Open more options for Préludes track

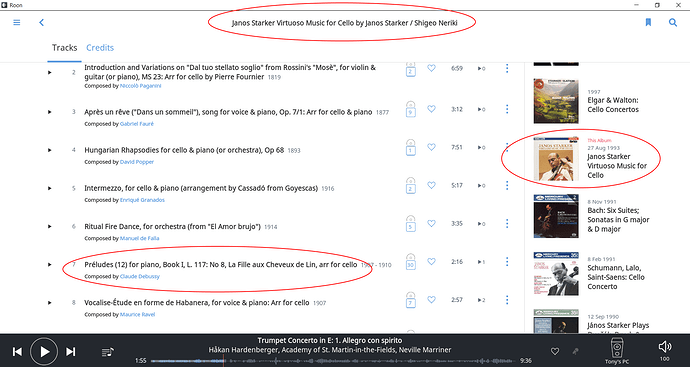[507, 261]
